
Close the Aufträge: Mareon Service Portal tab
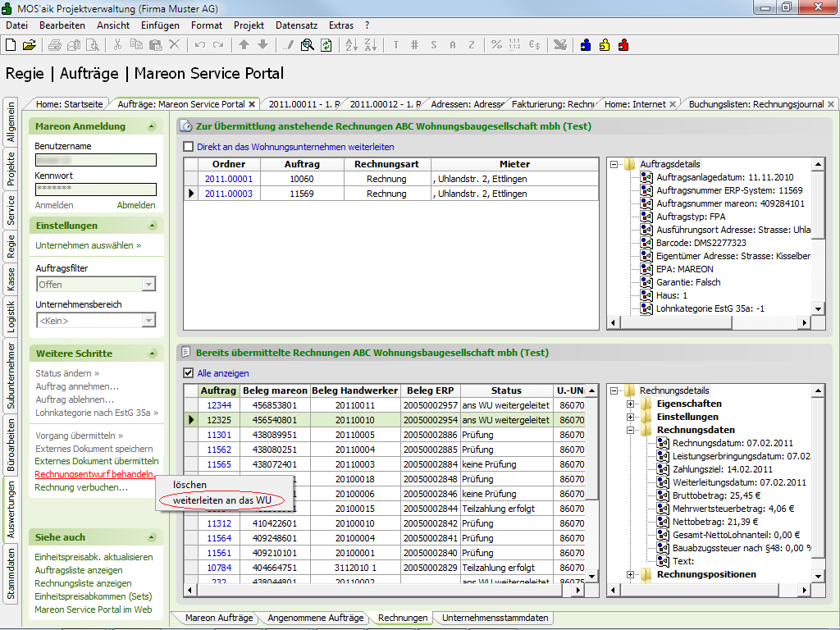pyautogui.click(x=251, y=104)
